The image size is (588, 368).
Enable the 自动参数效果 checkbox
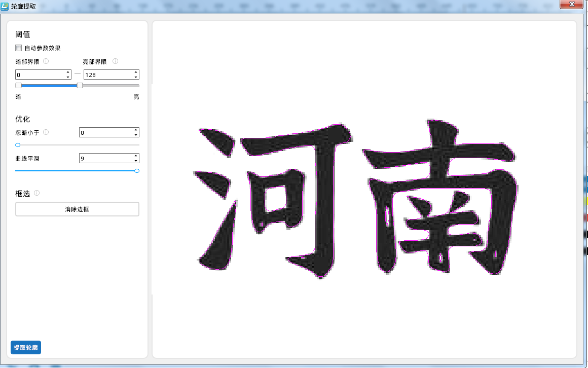[19, 48]
